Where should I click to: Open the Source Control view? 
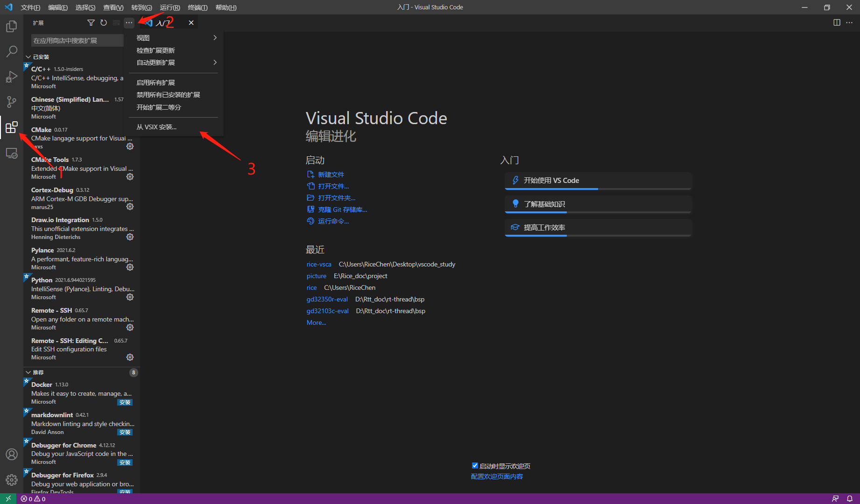click(x=12, y=102)
